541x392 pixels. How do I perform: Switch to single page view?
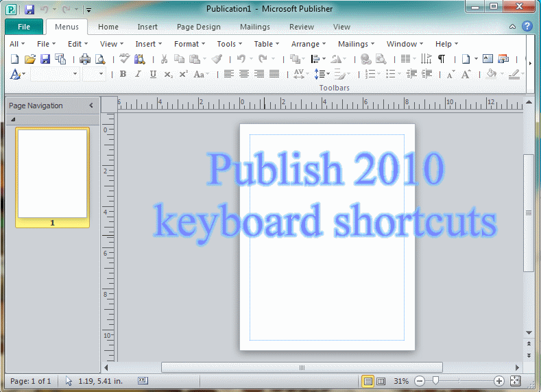pos(368,381)
